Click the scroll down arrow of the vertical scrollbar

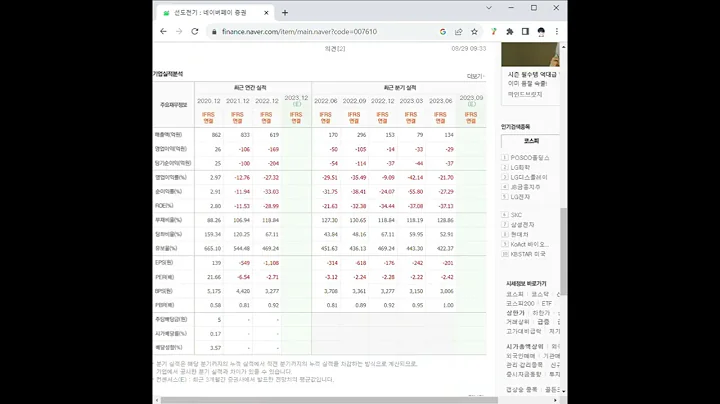pyautogui.click(x=563, y=391)
